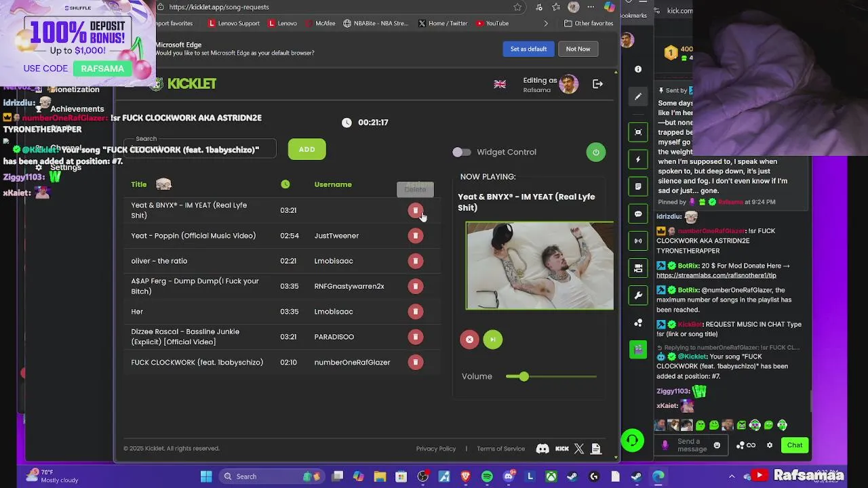This screenshot has width=868, height=488.
Task: Open the Other favorites folder
Action: coord(589,23)
